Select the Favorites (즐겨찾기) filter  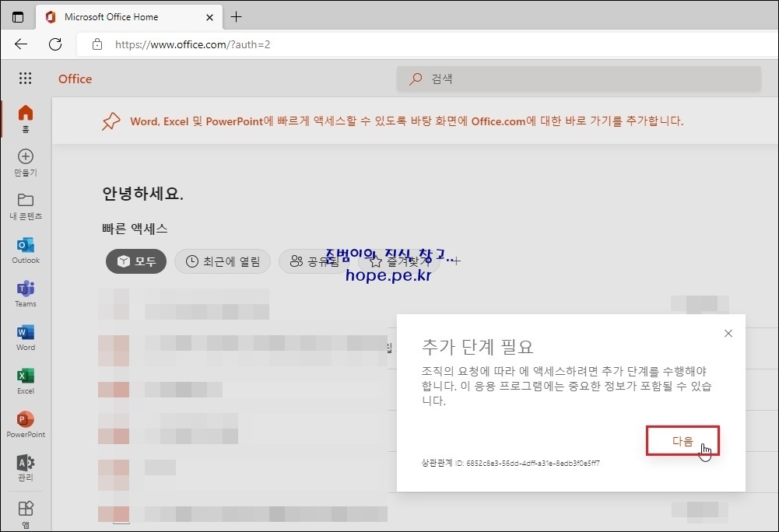point(399,261)
